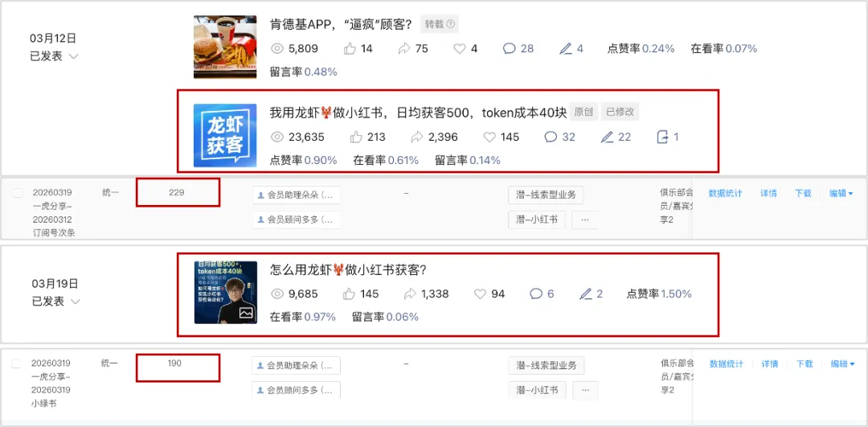This screenshot has width=868, height=427.
Task: Expand 已发表 dropdown under 03月19日
Action: tap(75, 302)
